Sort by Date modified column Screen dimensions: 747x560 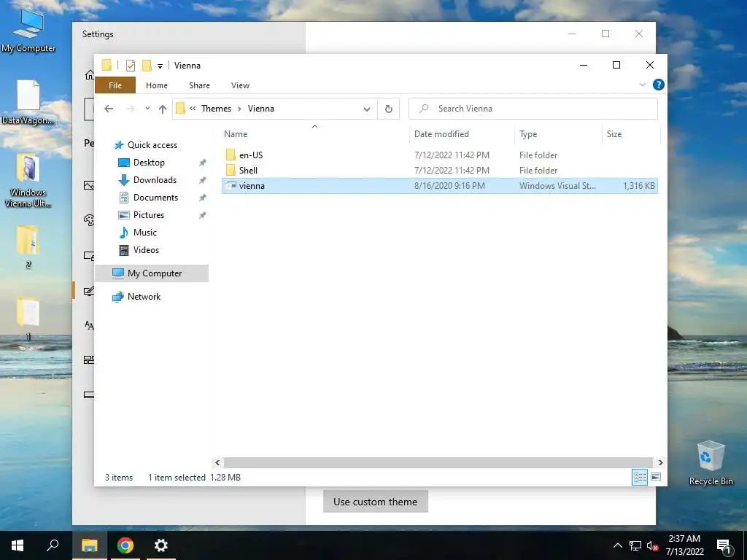coord(441,134)
